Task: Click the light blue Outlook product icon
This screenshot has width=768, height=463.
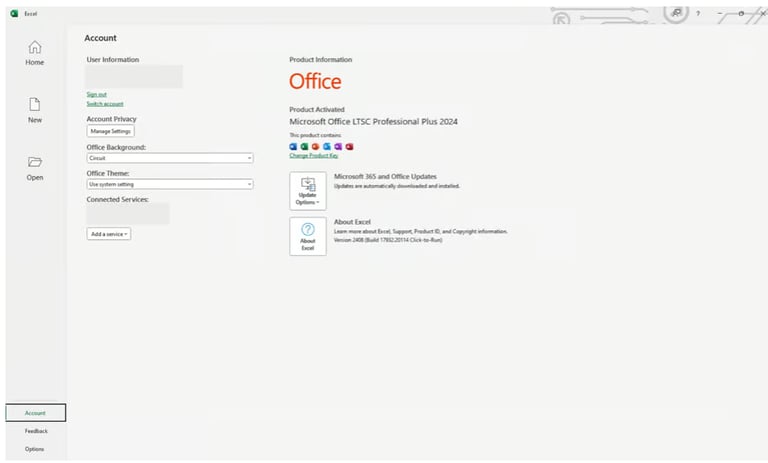Action: pos(327,146)
